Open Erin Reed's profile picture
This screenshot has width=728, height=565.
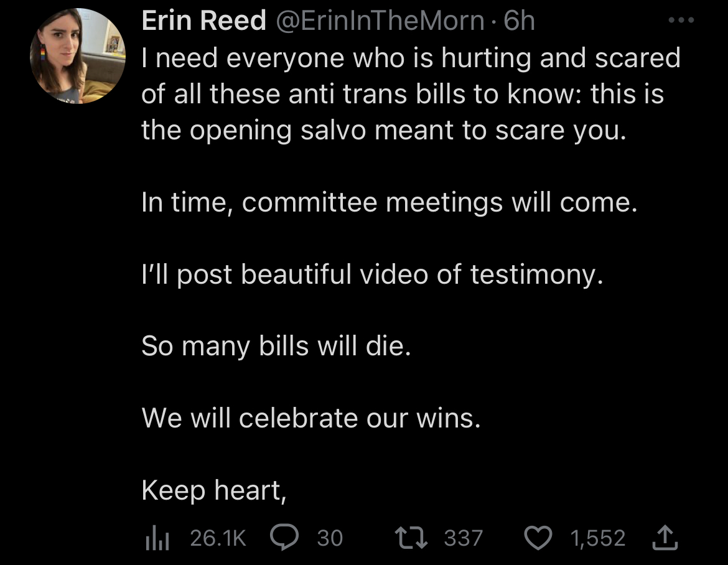tap(77, 57)
